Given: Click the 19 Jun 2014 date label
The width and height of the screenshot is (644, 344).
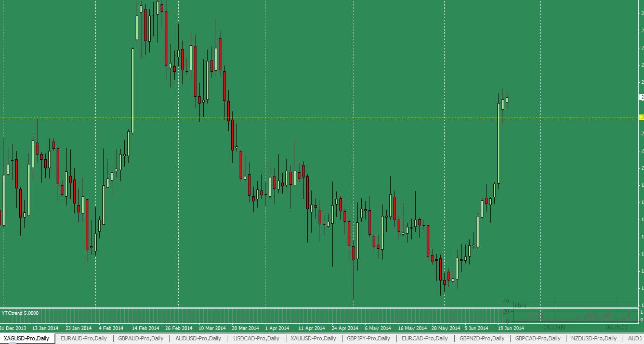Looking at the screenshot, I should pyautogui.click(x=511, y=328).
